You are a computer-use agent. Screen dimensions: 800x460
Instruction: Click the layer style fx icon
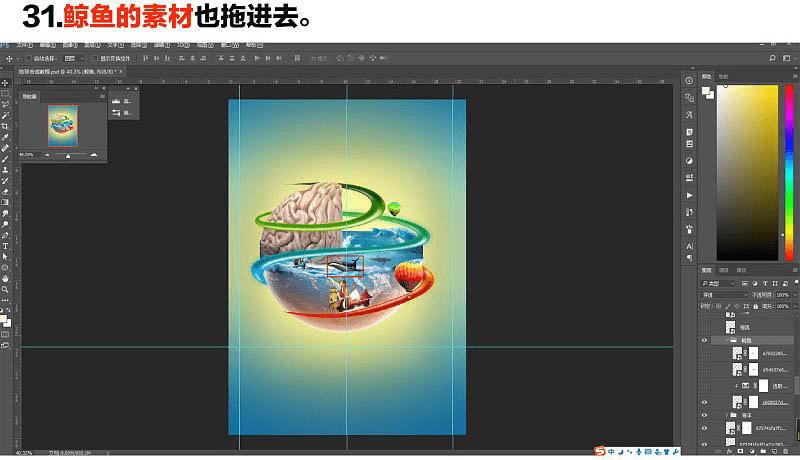[x=729, y=451]
